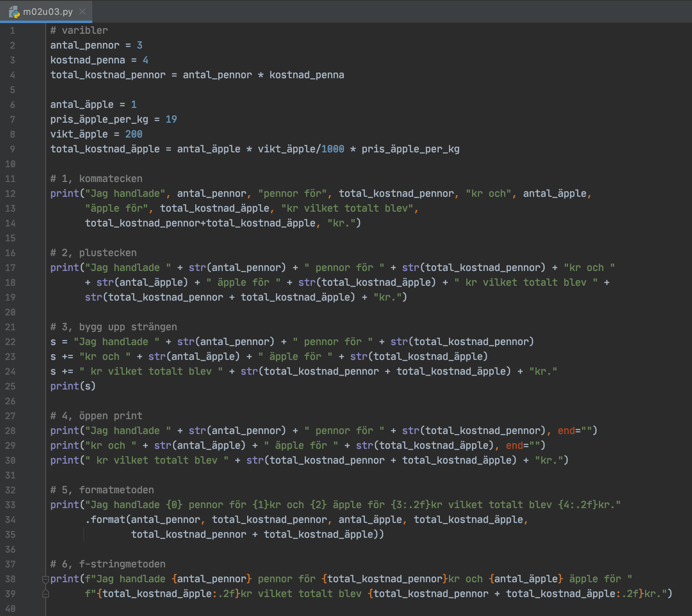Click the fold end marker at line 39

point(46,594)
